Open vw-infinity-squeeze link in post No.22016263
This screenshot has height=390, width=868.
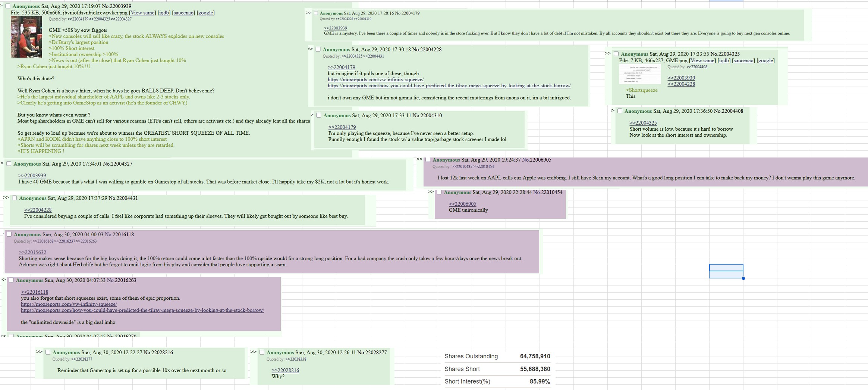(x=69, y=304)
